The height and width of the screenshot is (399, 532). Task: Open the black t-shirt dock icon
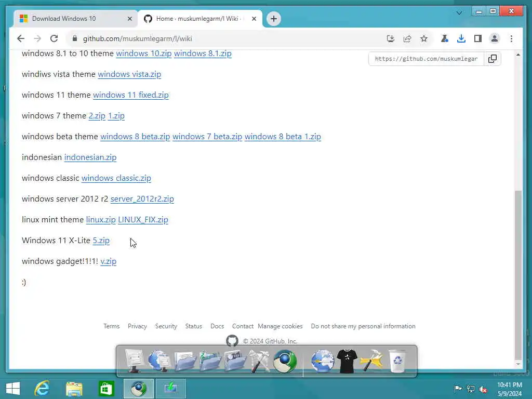coord(347,361)
